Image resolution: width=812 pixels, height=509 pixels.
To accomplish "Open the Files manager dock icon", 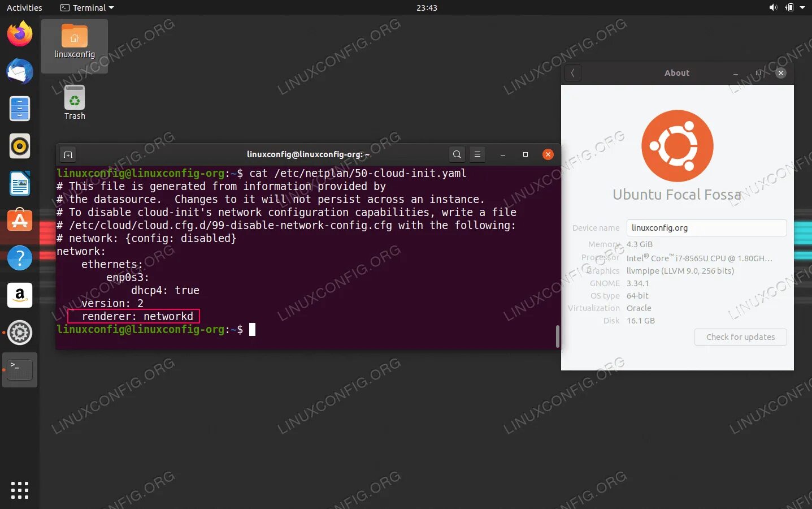I will point(20,109).
